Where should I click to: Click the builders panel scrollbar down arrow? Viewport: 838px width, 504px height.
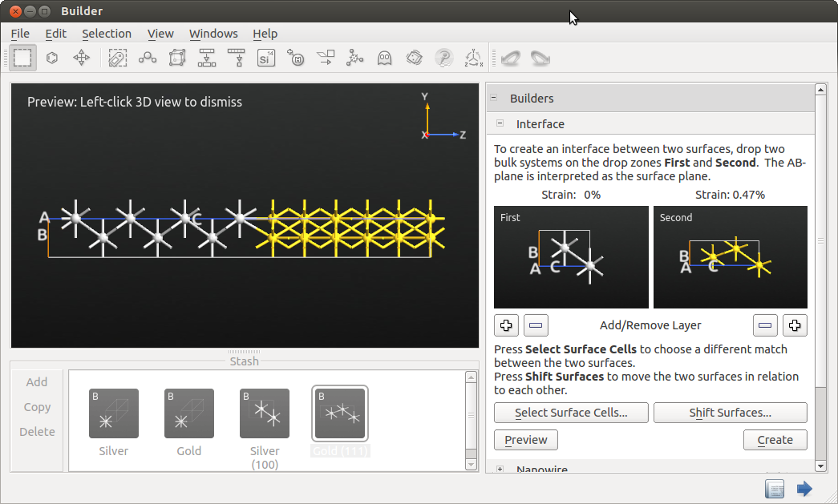(821, 466)
